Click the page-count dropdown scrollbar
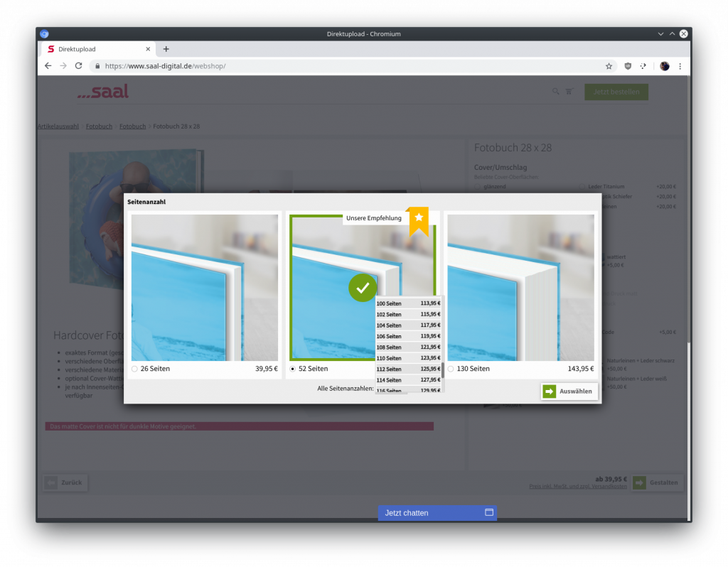 (x=443, y=369)
